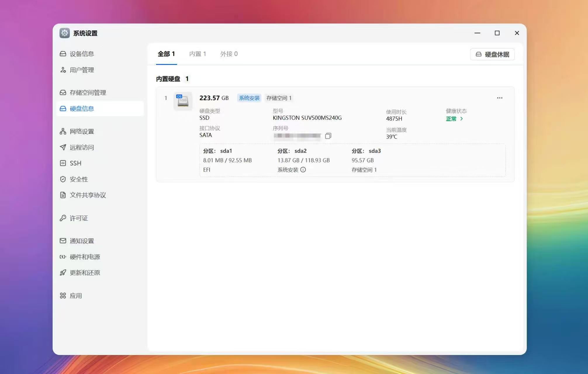588x374 pixels.
Task: Click the 设备信息 drive icon
Action: pos(63,54)
